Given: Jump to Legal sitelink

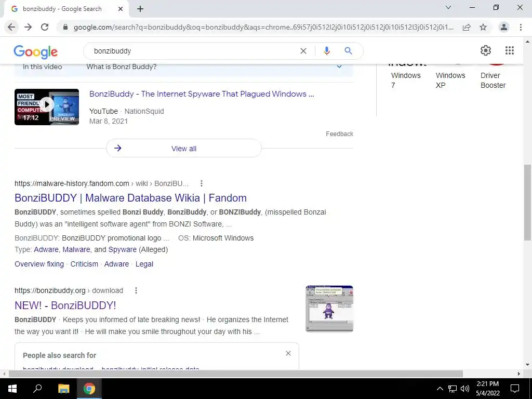Looking at the screenshot, I should coord(144,264).
